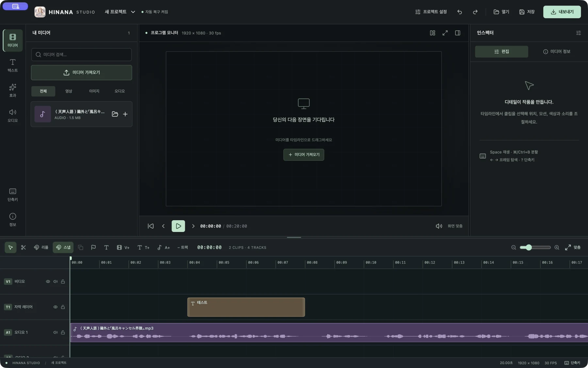Open the 새 프로젝트 dropdown
588x368 pixels.
point(120,12)
